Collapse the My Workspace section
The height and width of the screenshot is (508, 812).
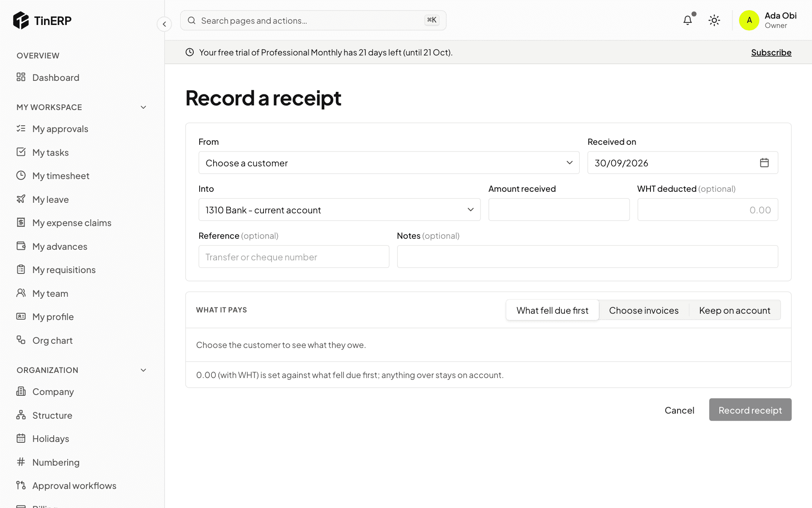(x=143, y=108)
